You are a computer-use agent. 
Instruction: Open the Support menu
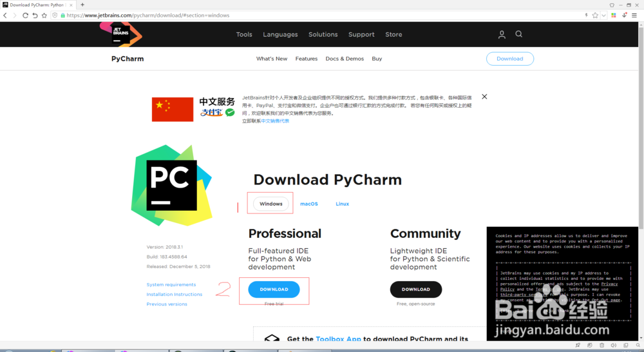click(x=361, y=35)
